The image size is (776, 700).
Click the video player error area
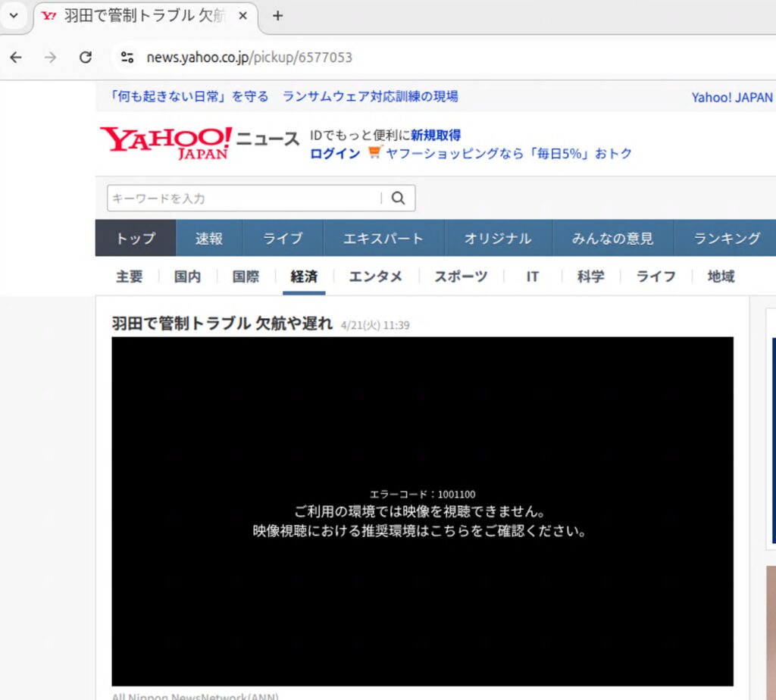(x=422, y=511)
